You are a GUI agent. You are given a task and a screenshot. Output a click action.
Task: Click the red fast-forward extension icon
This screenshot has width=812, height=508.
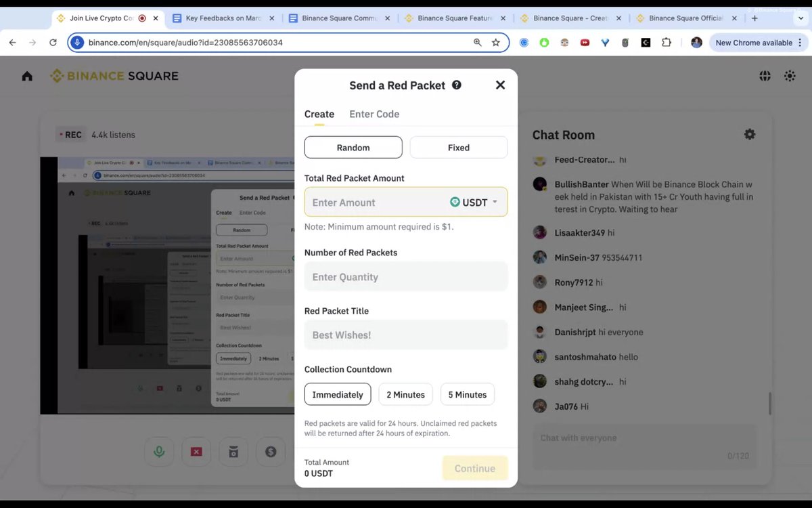tap(585, 43)
